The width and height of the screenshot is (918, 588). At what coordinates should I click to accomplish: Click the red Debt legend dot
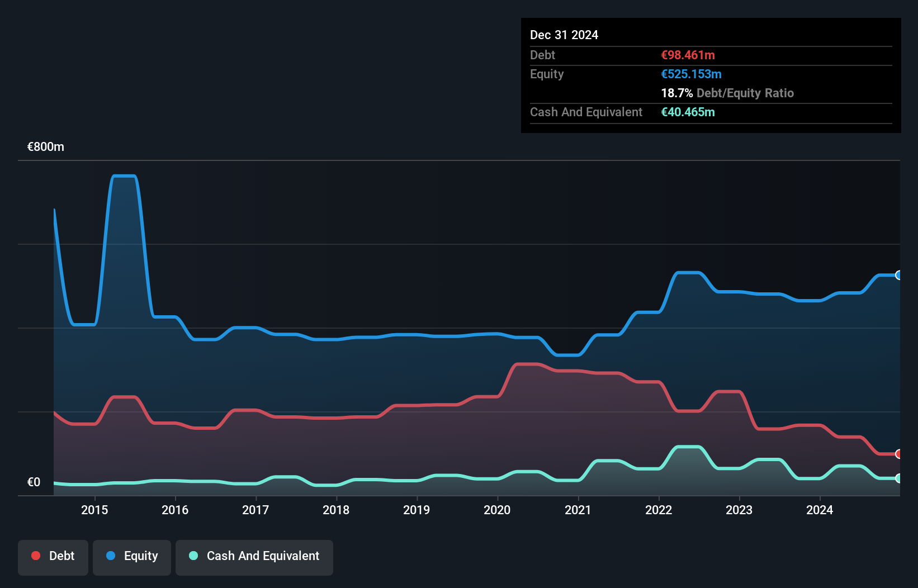pyautogui.click(x=36, y=556)
